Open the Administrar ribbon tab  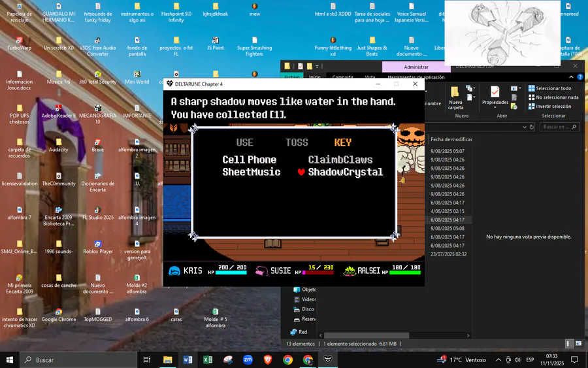(x=416, y=67)
